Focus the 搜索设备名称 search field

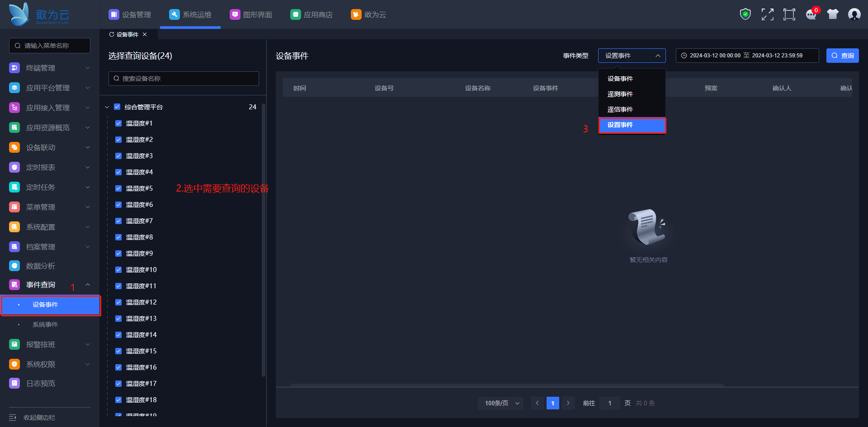[184, 79]
